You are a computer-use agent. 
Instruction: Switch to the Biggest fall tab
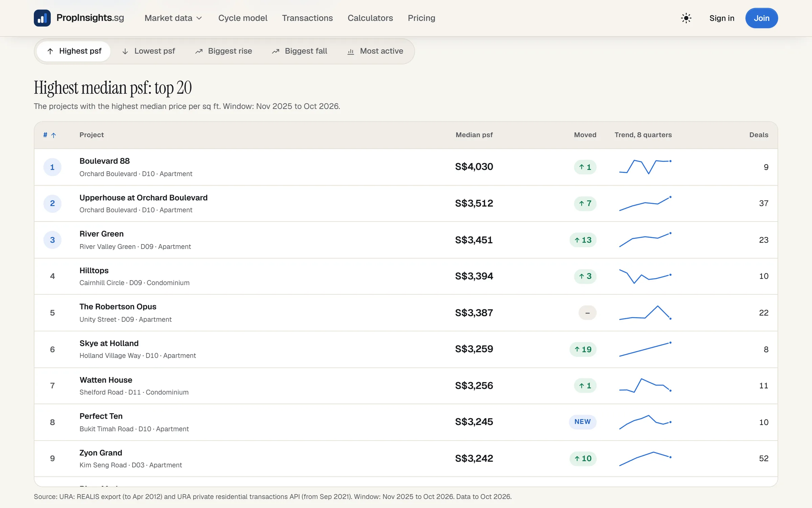pos(299,51)
